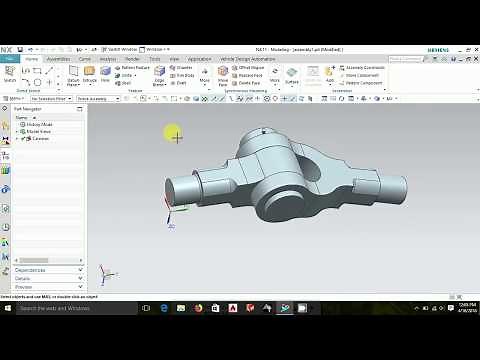Expand the Unite dropdown arrow
The height and width of the screenshot is (360, 480).
coord(135,76)
